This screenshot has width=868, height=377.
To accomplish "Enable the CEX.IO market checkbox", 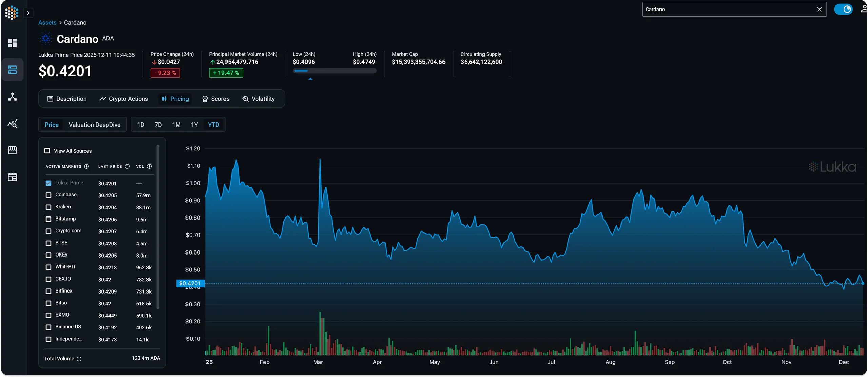I will click(x=48, y=279).
